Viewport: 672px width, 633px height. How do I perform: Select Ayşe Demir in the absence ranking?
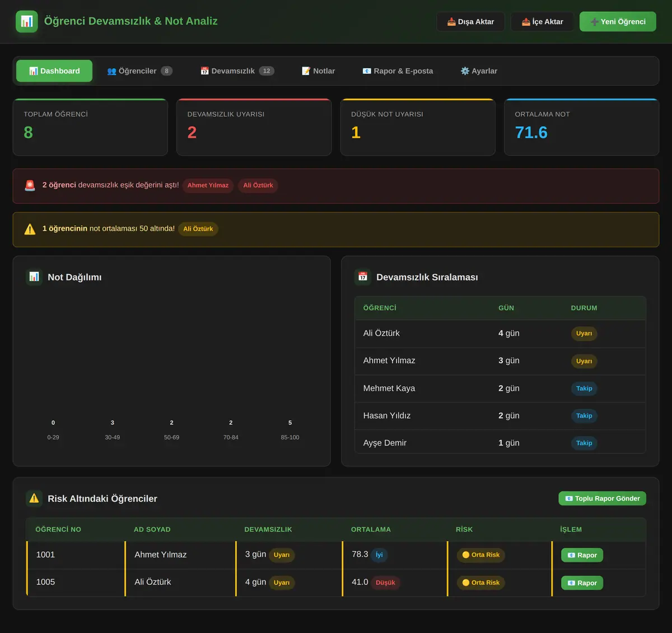coord(385,443)
